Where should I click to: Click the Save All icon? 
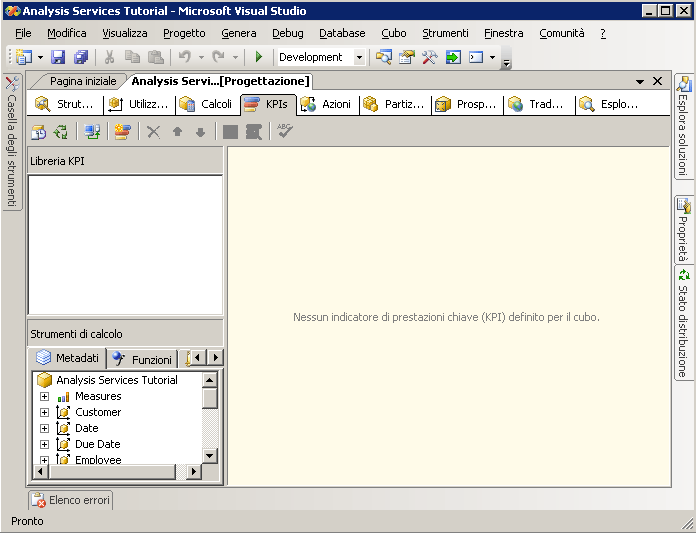tap(80, 57)
